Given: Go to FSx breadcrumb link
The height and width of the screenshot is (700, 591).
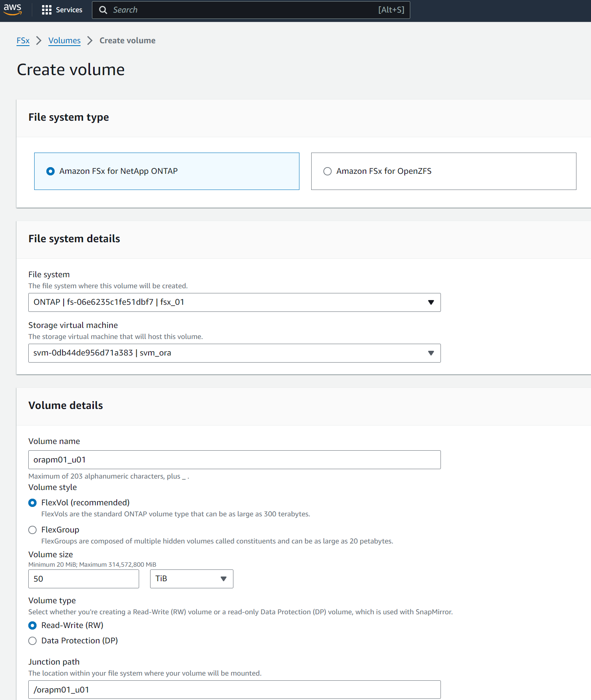Looking at the screenshot, I should click(23, 41).
